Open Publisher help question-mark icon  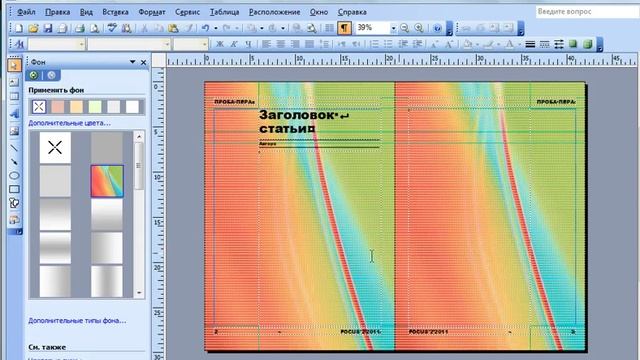click(x=437, y=28)
